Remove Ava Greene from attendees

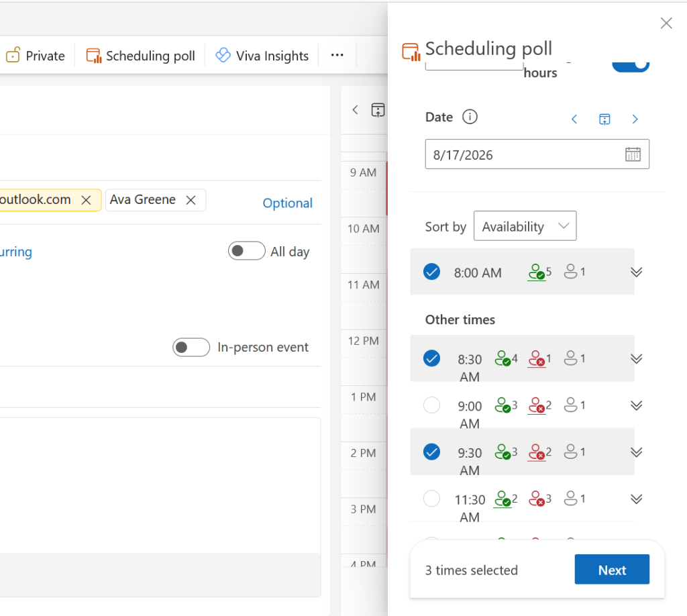click(191, 200)
